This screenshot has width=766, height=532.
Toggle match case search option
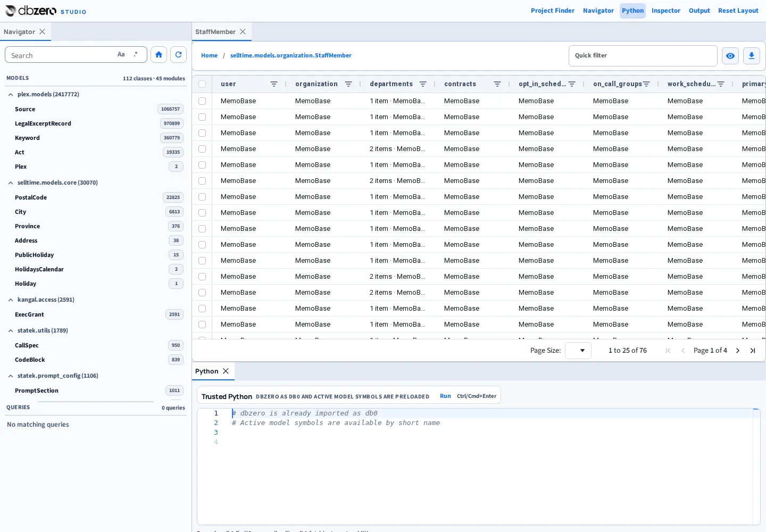coord(121,54)
